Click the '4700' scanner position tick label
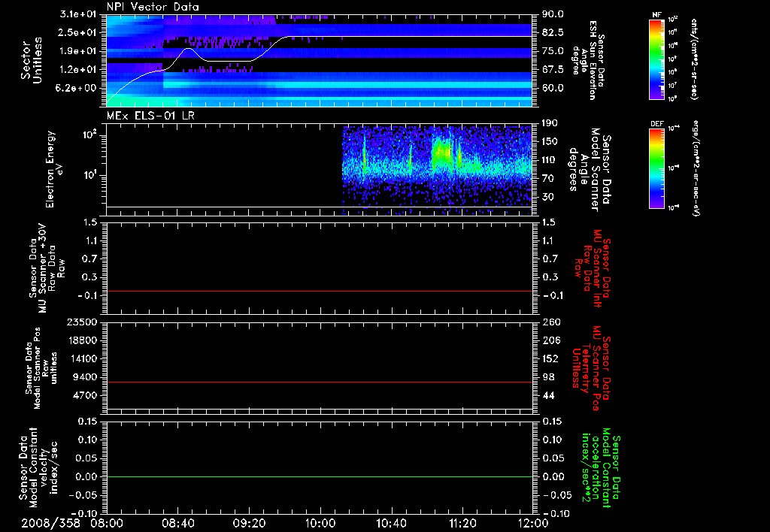Screen dimensions: 770x532 tap(85, 395)
